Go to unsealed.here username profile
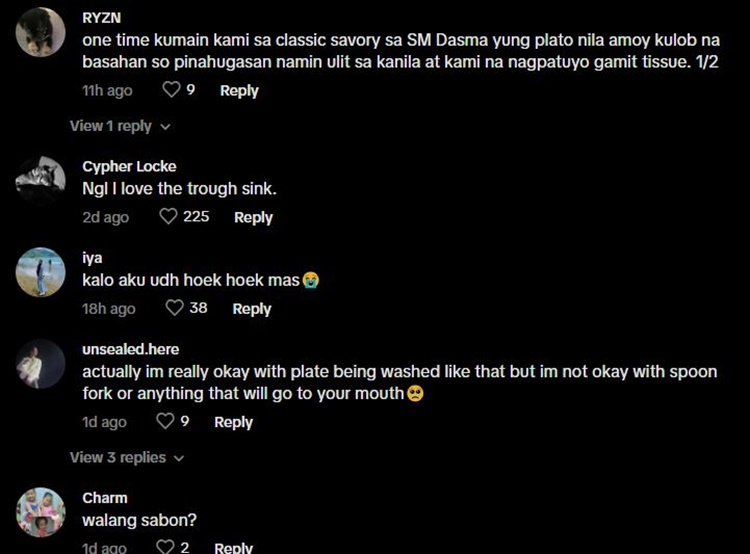Screen dimensions: 750x554 pos(131,349)
